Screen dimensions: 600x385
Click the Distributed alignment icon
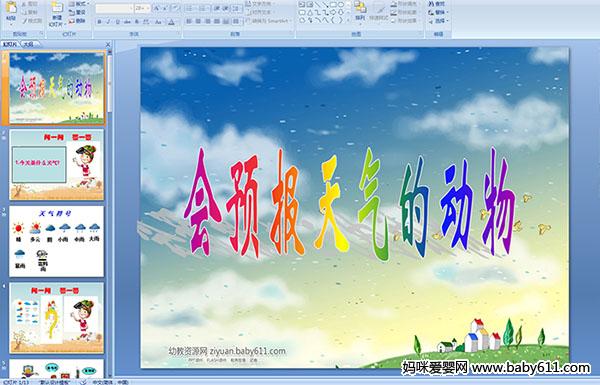226,21
